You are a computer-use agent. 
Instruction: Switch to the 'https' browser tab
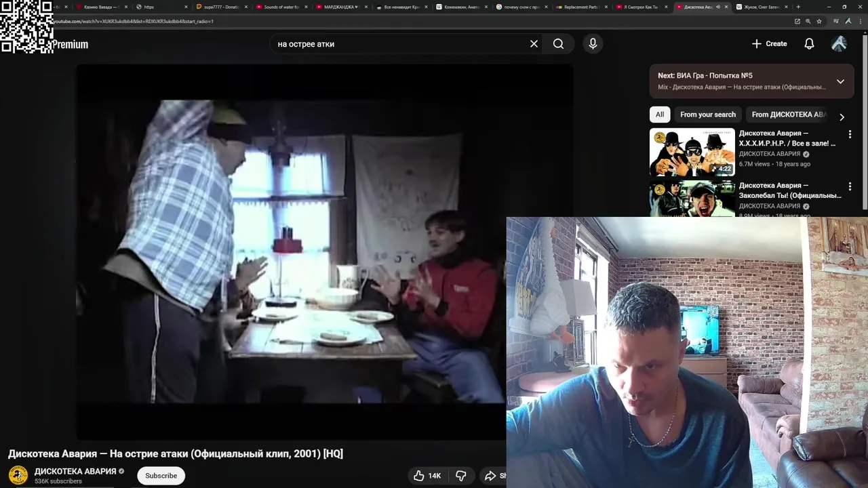(x=161, y=7)
